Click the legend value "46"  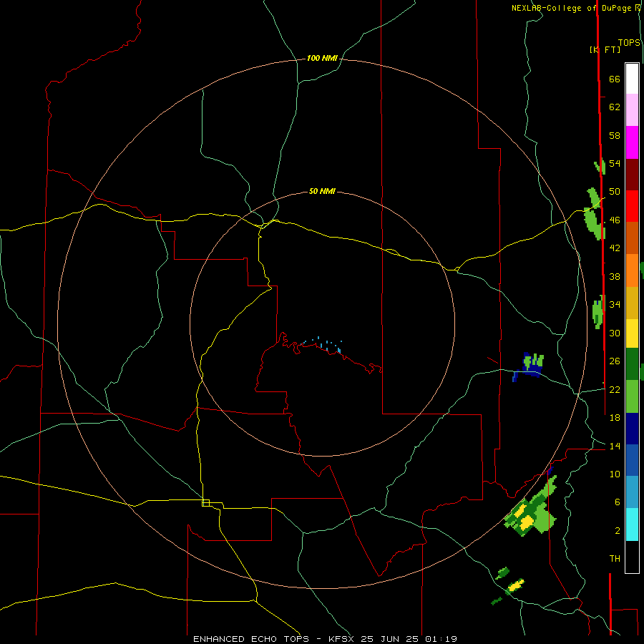[x=615, y=220]
